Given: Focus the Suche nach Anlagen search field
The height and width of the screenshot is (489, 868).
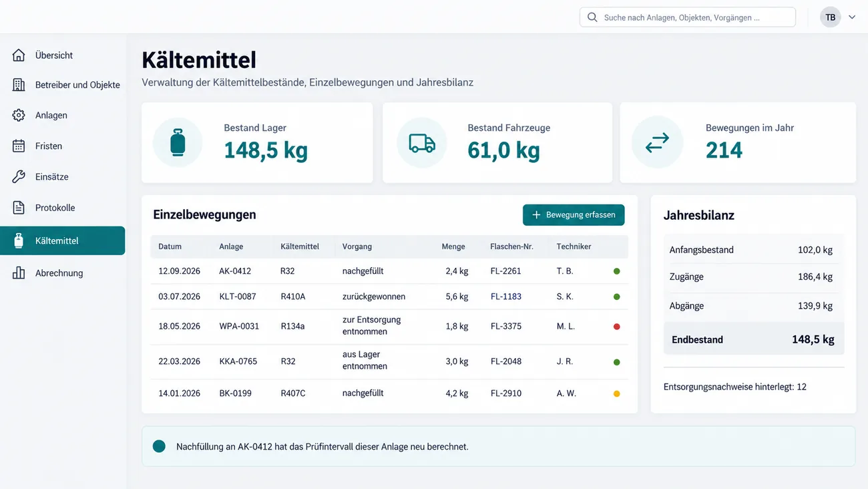Looking at the screenshot, I should point(688,17).
